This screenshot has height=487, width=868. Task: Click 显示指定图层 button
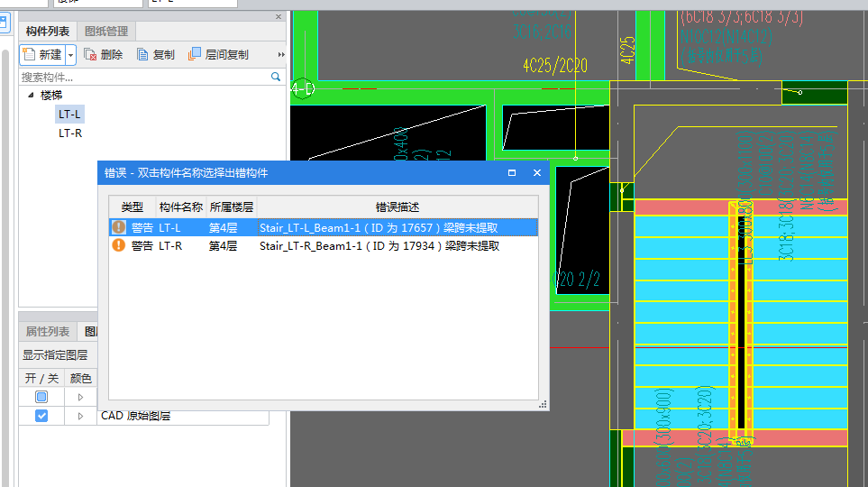55,355
